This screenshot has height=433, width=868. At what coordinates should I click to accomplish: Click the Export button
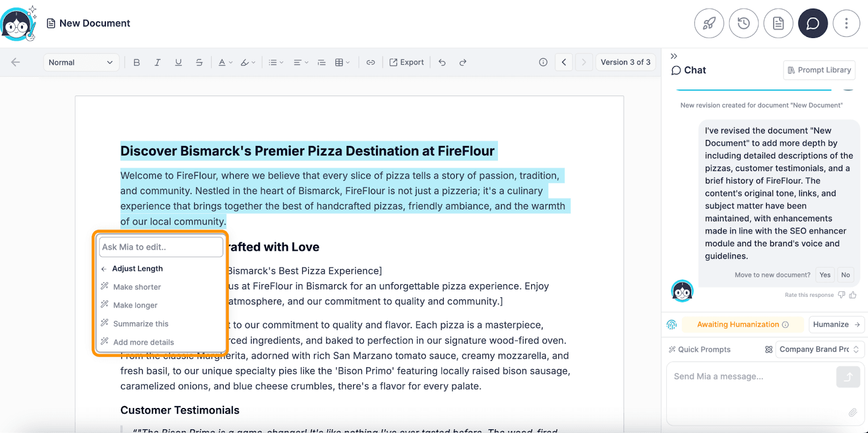click(407, 62)
